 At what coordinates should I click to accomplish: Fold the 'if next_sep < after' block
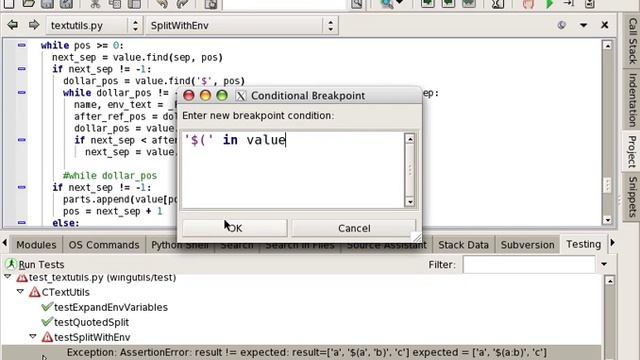click(x=22, y=140)
